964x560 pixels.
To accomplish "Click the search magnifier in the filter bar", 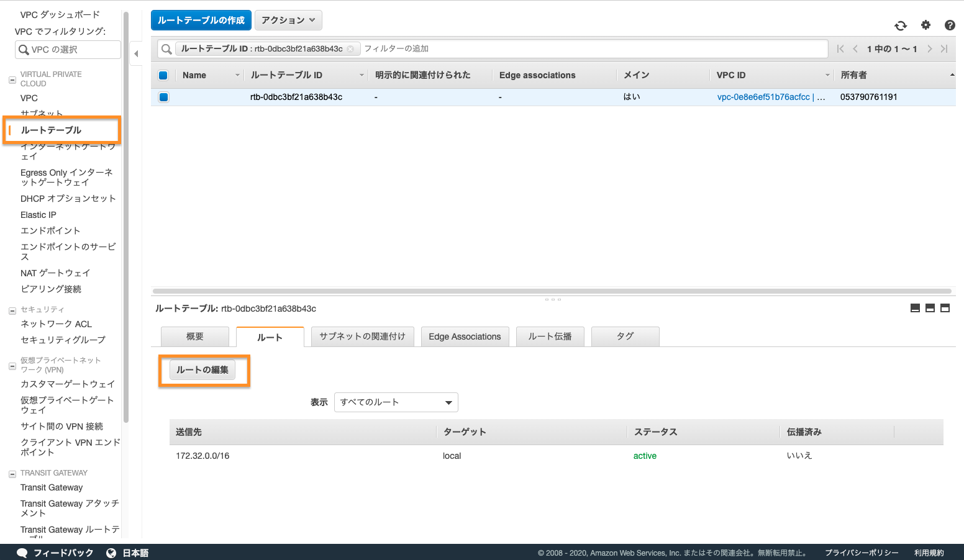I will tap(166, 49).
